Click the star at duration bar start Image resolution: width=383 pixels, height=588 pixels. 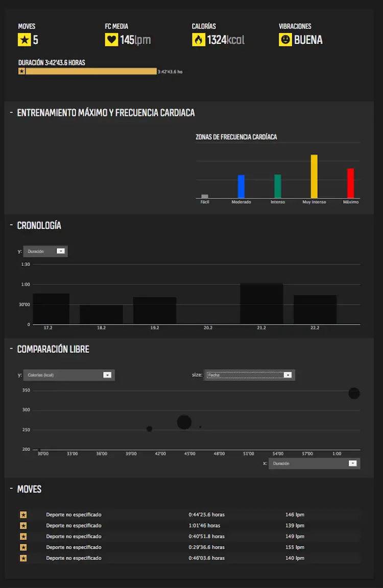[x=22, y=71]
